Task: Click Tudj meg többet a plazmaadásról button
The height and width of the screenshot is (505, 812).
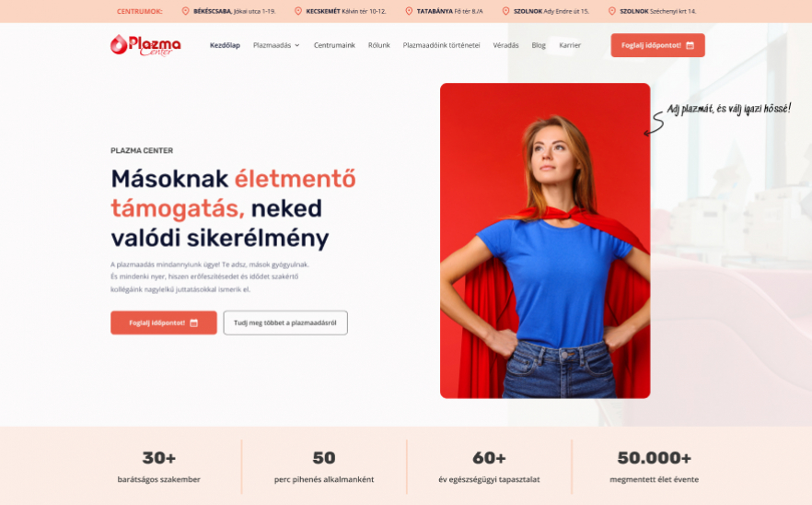Action: [x=285, y=323]
